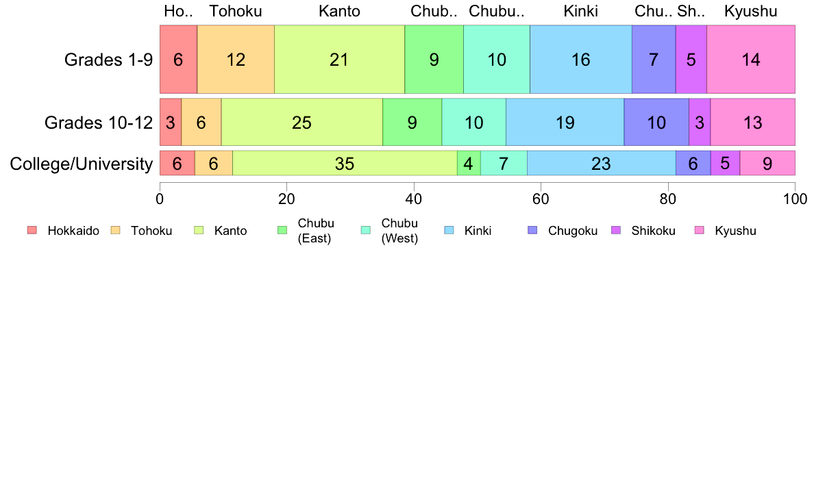The width and height of the screenshot is (814, 504).
Task: Select the Kanto 25 segment in Grades 10-12
Action: click(301, 123)
